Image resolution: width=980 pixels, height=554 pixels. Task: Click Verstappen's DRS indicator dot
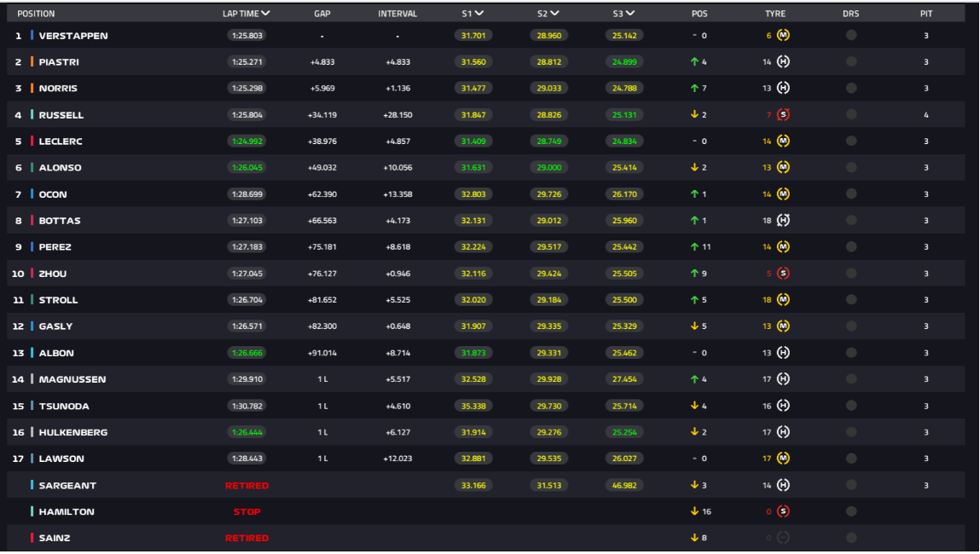tap(850, 36)
